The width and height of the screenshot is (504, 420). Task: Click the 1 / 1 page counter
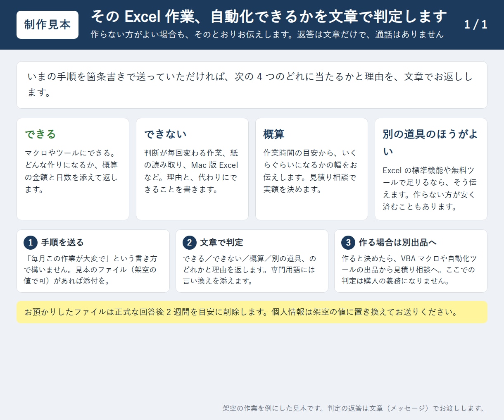pyautogui.click(x=475, y=25)
